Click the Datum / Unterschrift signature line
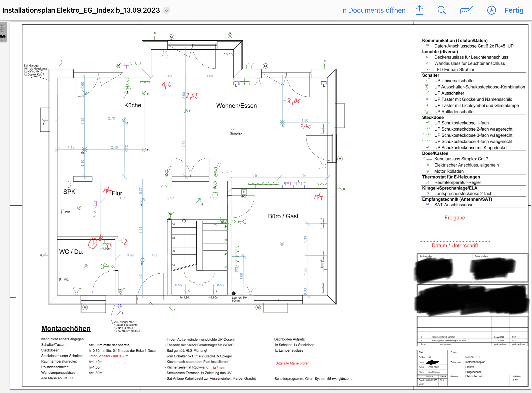 point(455,245)
